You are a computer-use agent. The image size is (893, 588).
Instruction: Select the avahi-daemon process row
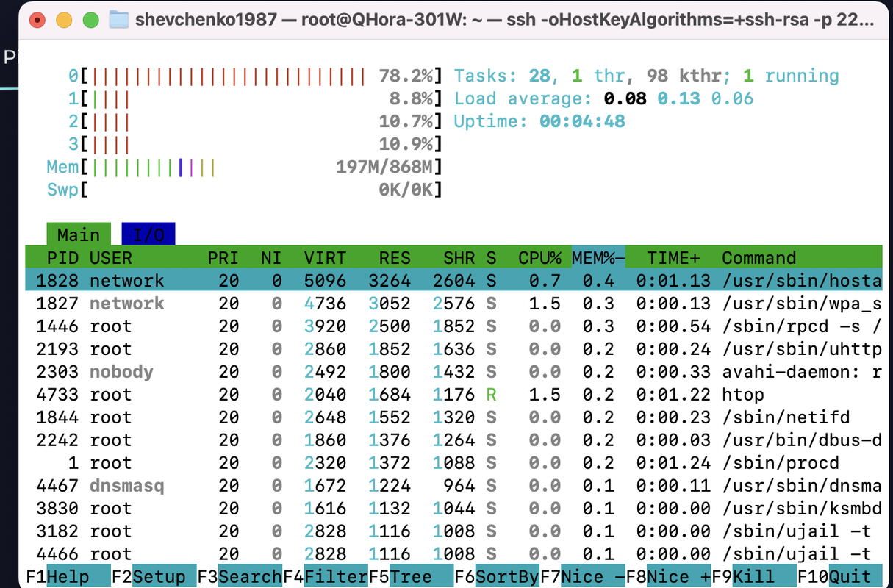(x=453, y=371)
